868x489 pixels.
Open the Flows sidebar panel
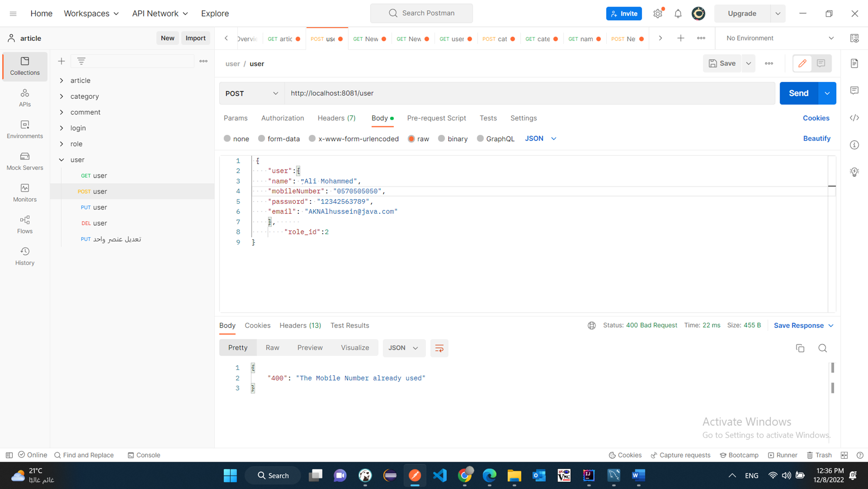pyautogui.click(x=25, y=224)
